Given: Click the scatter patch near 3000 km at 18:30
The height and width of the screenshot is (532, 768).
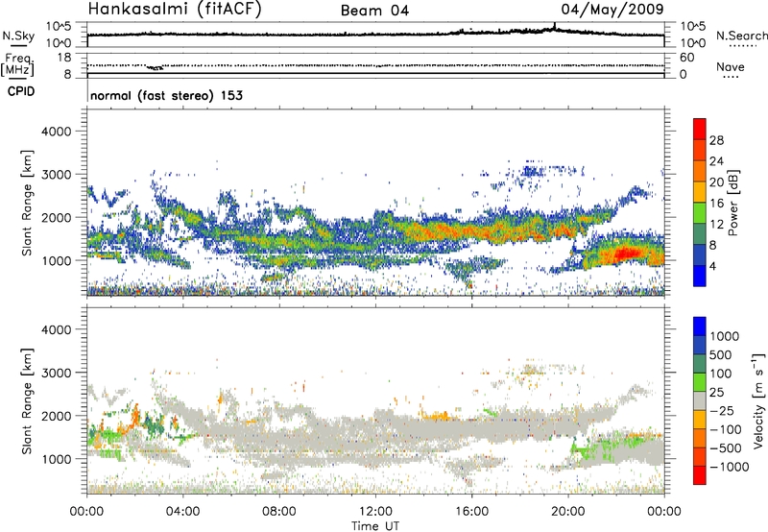Looking at the screenshot, I should 533,172.
